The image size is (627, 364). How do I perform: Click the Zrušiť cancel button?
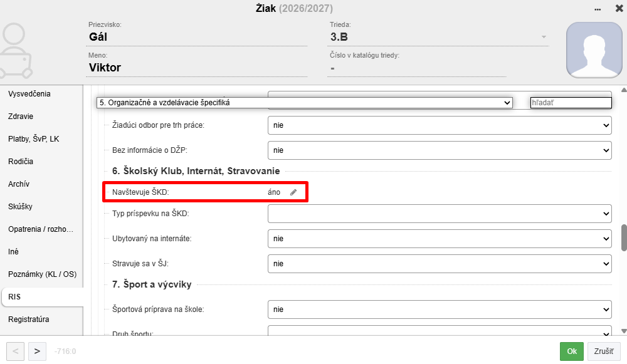(x=604, y=351)
